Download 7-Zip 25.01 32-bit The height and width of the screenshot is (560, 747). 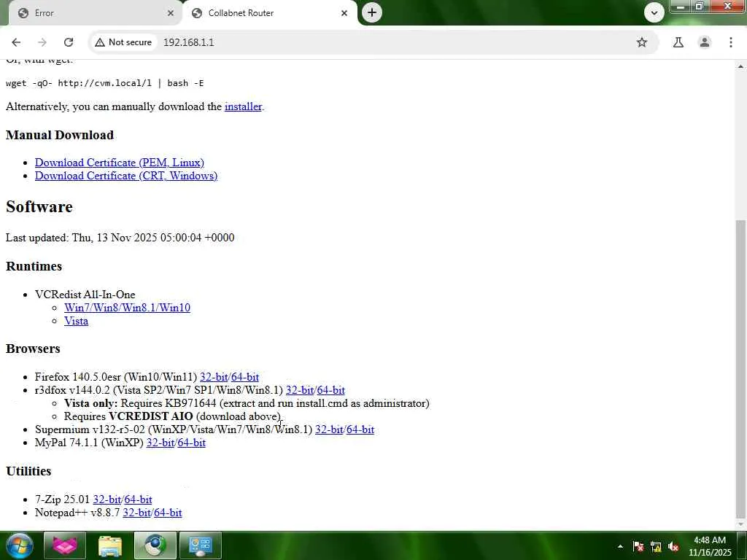pos(107,500)
